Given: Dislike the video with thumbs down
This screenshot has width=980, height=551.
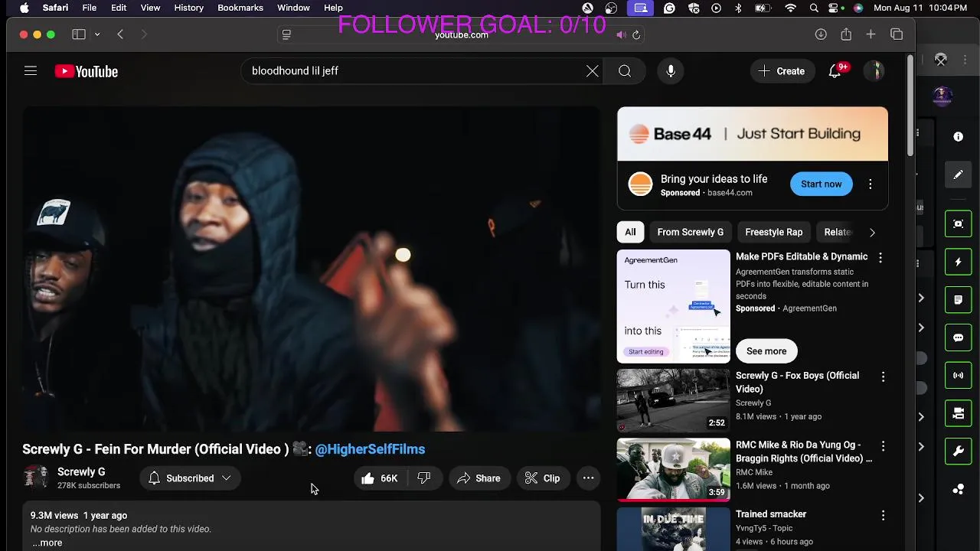Looking at the screenshot, I should (x=424, y=478).
